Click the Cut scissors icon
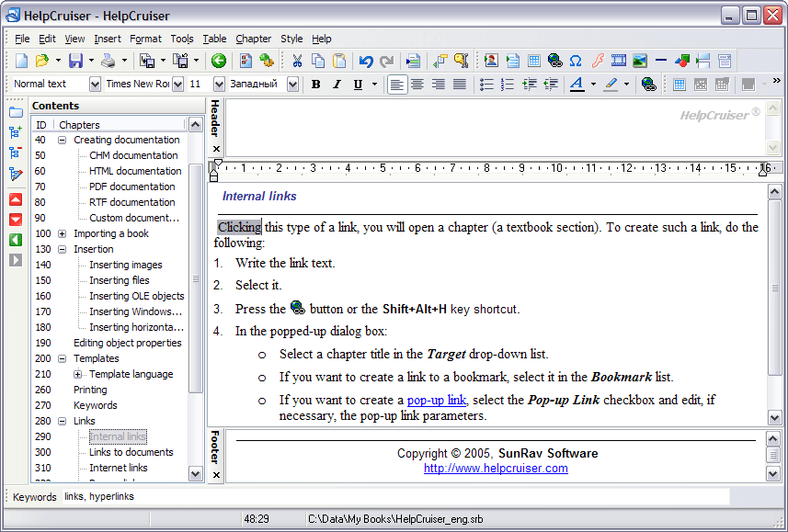Screen dimensions: 788x532 [297, 62]
